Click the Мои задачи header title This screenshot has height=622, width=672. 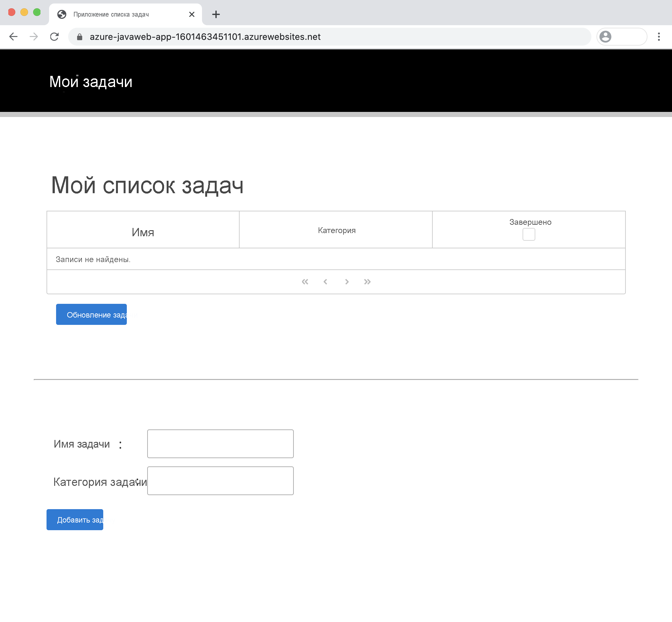pyautogui.click(x=91, y=82)
